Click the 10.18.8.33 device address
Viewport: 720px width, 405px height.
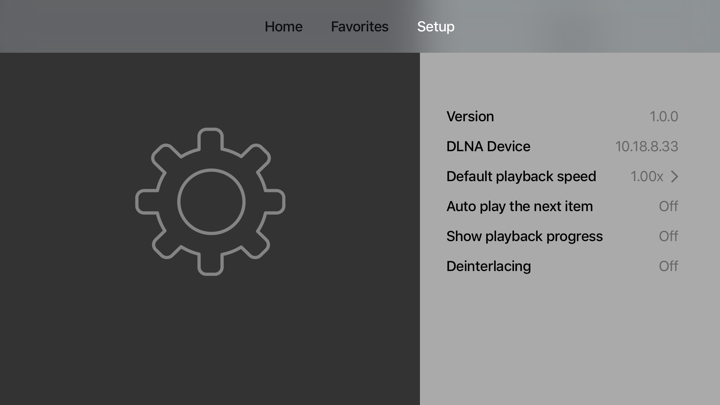(647, 146)
